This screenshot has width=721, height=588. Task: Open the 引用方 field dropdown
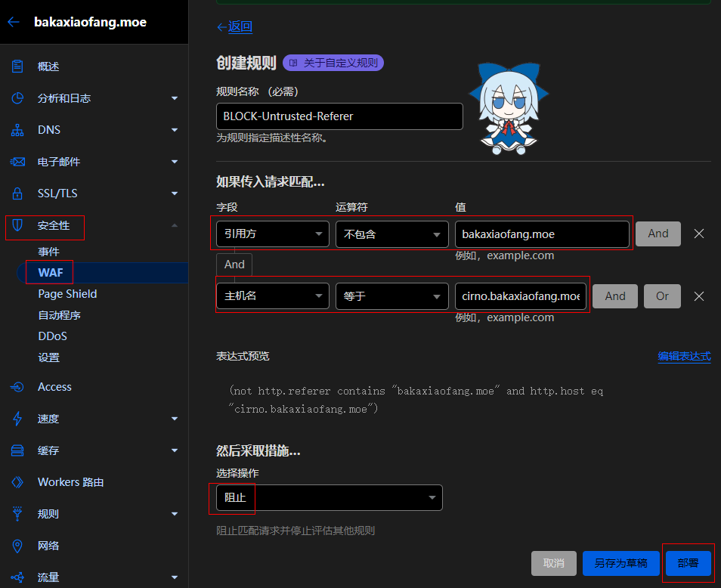272,234
